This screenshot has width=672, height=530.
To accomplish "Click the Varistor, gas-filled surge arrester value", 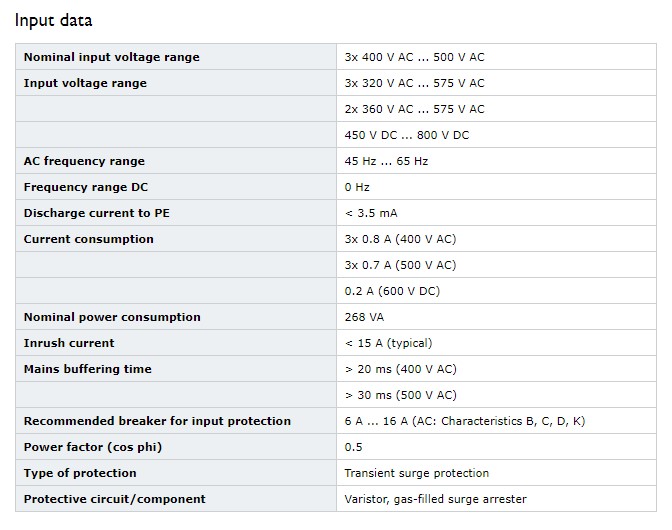I will 435,499.
